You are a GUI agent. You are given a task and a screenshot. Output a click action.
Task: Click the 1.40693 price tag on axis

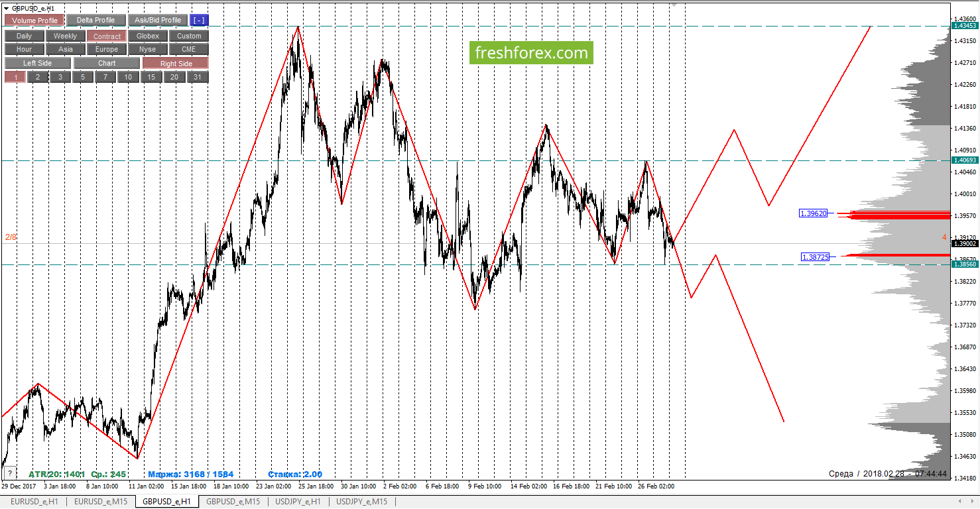964,160
